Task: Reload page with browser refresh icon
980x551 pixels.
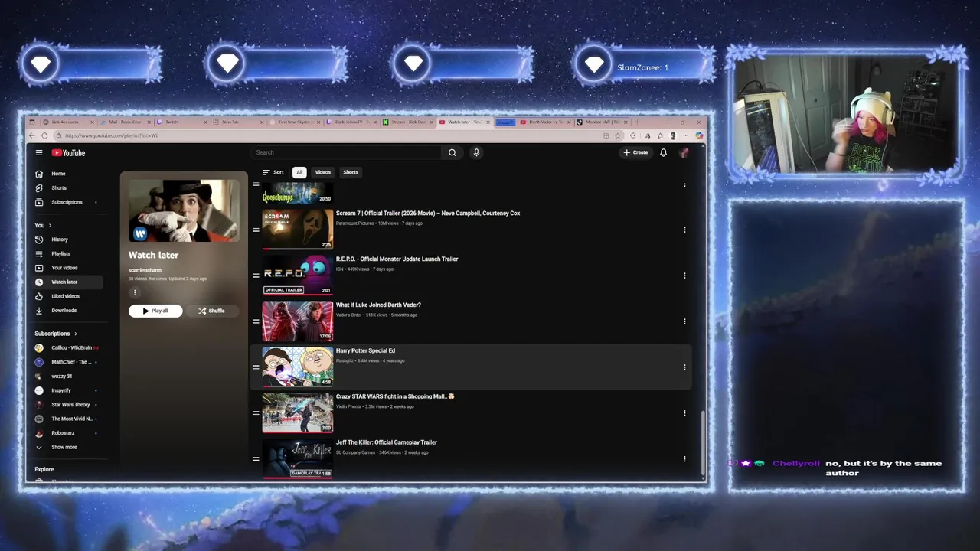Action: point(44,135)
